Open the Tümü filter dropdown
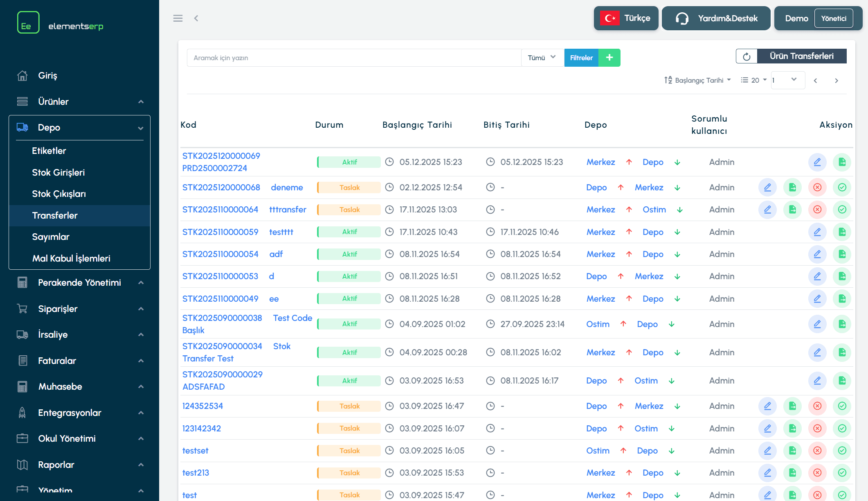The image size is (868, 501). click(542, 58)
